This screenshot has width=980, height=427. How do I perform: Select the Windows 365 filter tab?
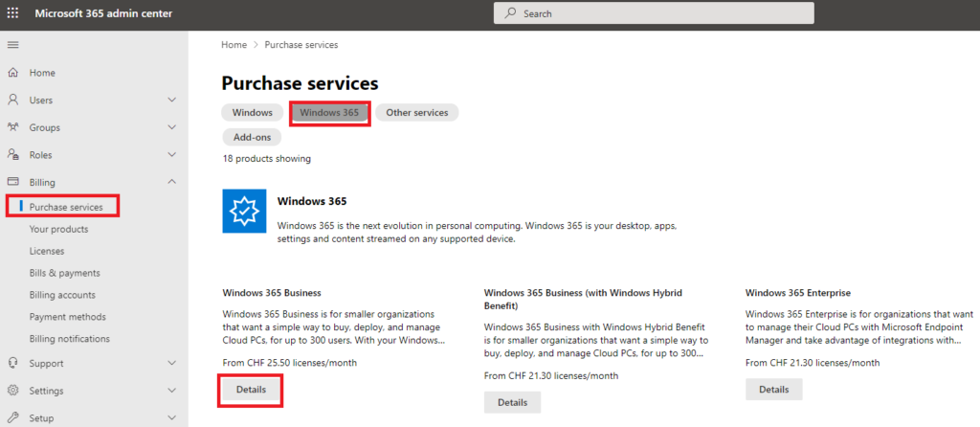coord(329,113)
